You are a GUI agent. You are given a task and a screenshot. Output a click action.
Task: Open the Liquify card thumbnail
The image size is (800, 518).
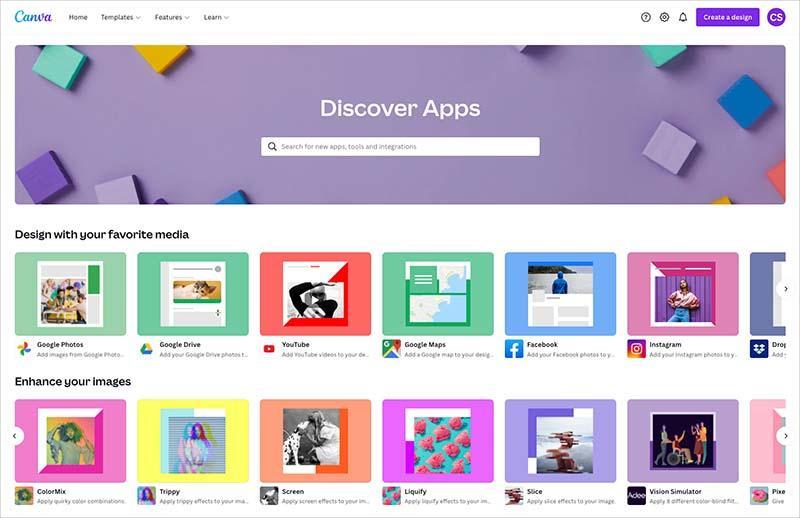coord(438,441)
